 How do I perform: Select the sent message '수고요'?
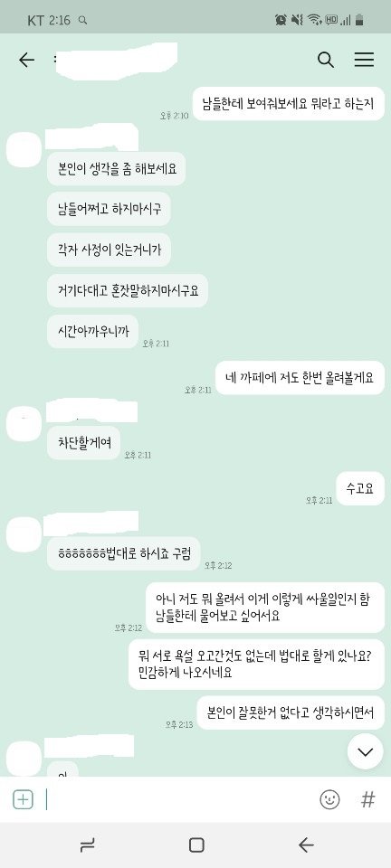pyautogui.click(x=360, y=488)
